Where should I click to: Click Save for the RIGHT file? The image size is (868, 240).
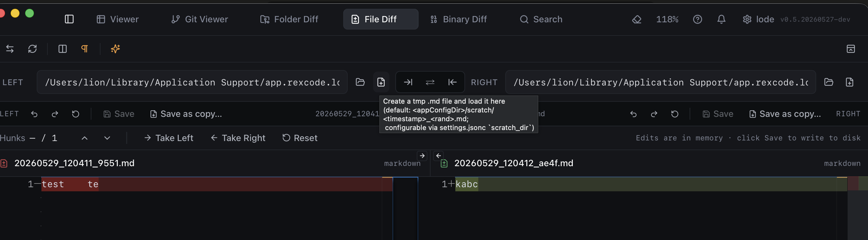718,114
